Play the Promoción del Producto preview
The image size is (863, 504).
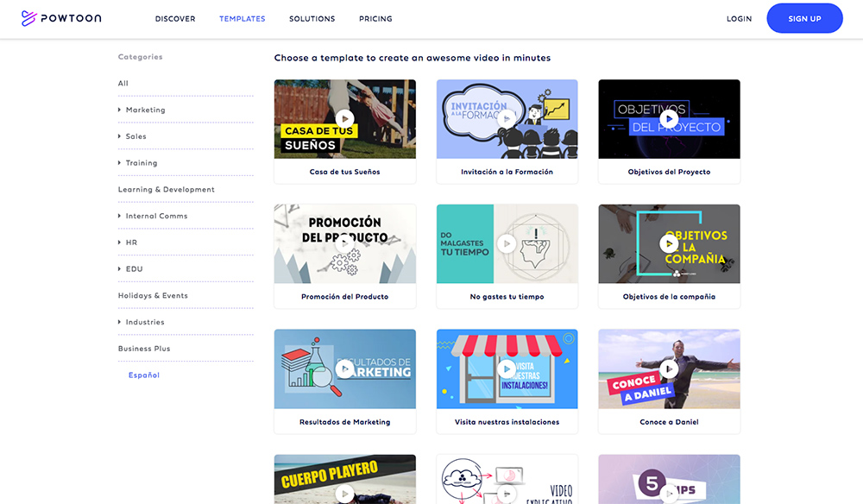pyautogui.click(x=345, y=243)
